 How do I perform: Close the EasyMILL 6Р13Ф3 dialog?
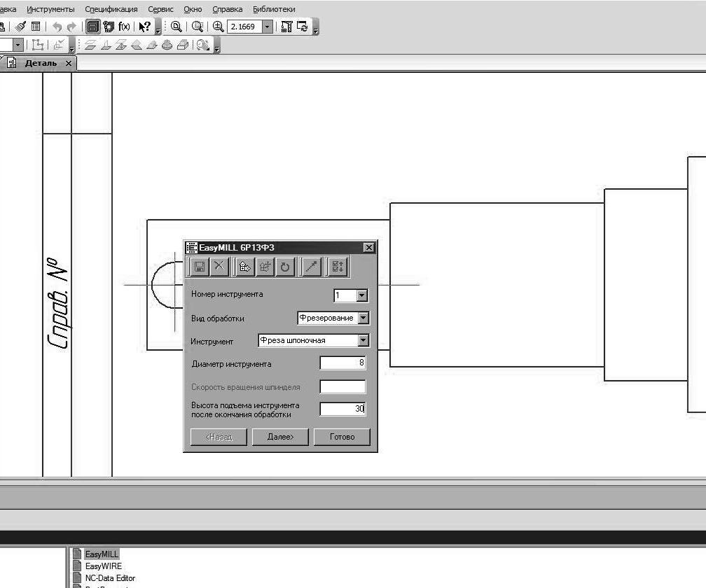(x=368, y=247)
